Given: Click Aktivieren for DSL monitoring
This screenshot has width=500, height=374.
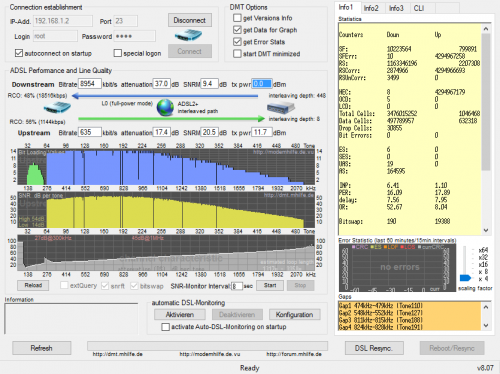Looking at the screenshot, I should click(x=180, y=315).
